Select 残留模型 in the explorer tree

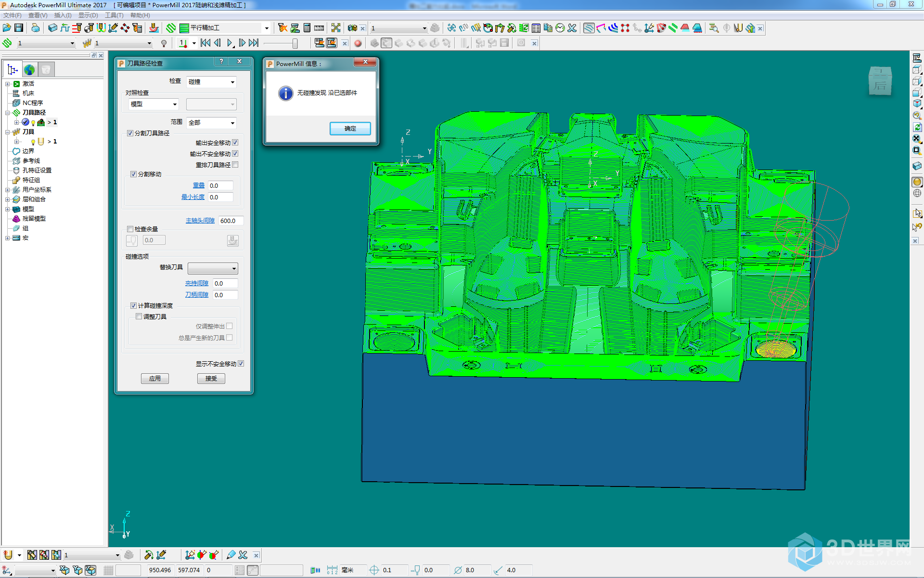click(x=34, y=219)
